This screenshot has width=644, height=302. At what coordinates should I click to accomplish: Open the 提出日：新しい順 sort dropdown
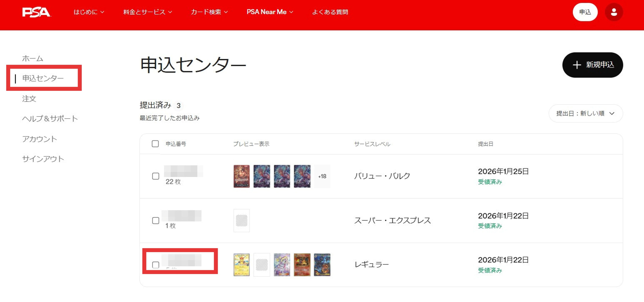585,114
